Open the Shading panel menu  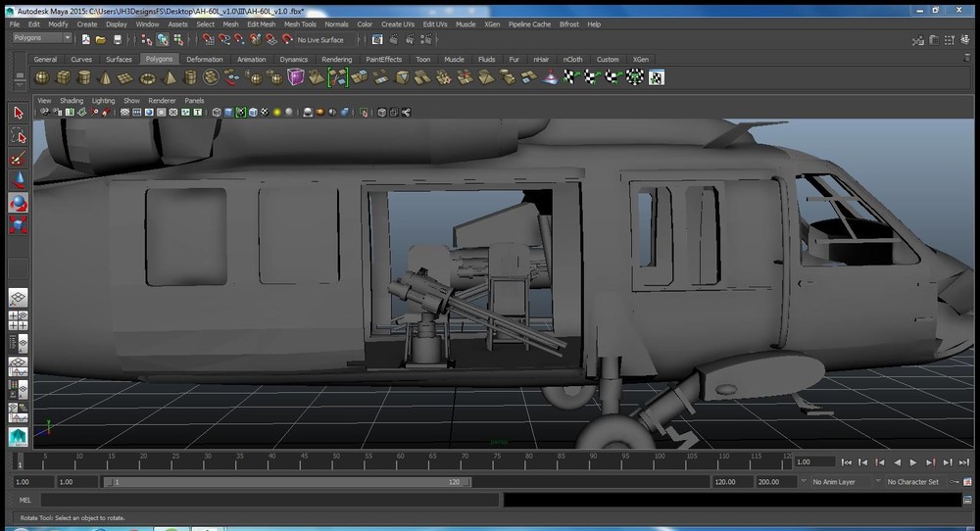[x=72, y=100]
